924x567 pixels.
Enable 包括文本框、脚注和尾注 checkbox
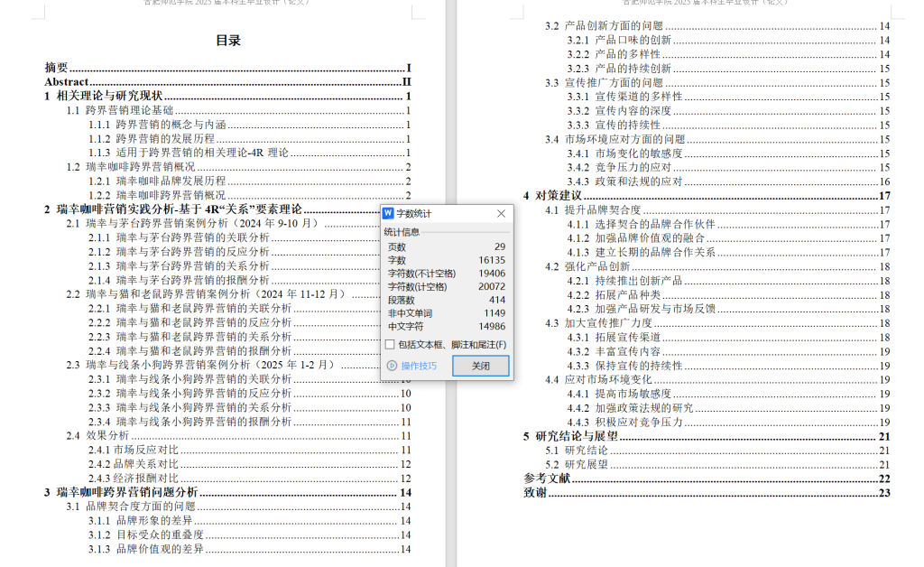[389, 344]
